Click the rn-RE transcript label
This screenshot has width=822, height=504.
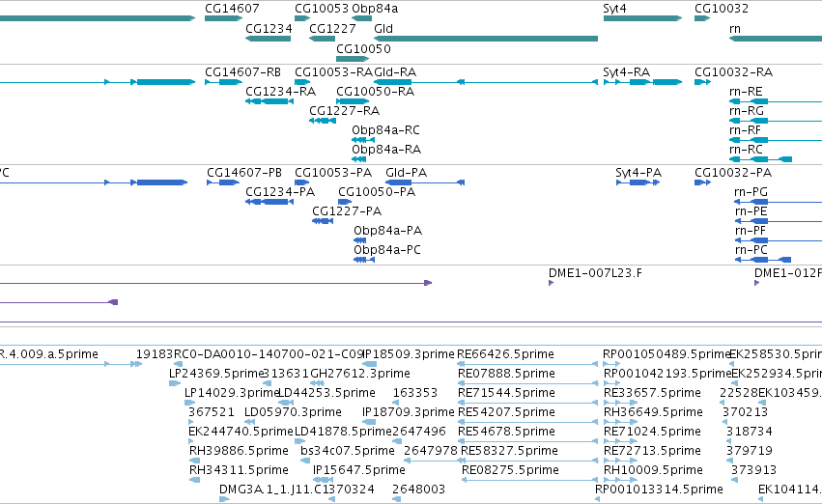point(746,92)
